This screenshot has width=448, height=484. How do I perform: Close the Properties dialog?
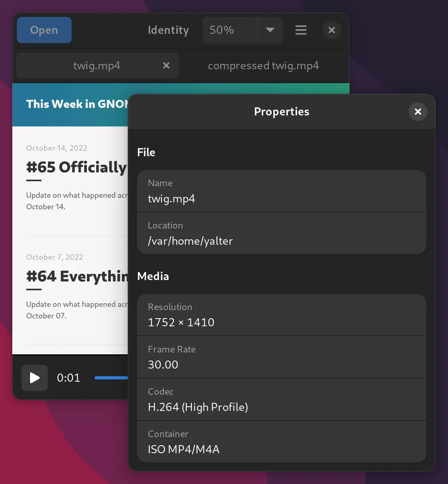click(x=418, y=112)
